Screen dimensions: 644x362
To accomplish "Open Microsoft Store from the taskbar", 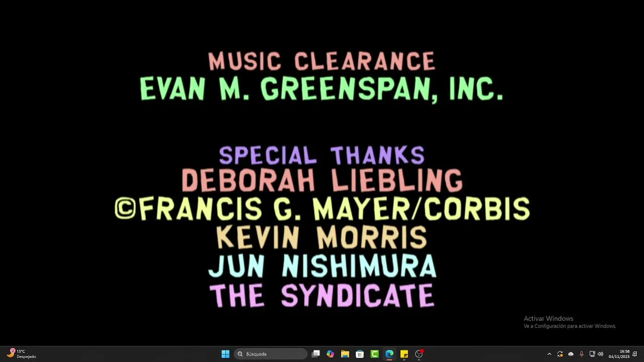I will [360, 354].
